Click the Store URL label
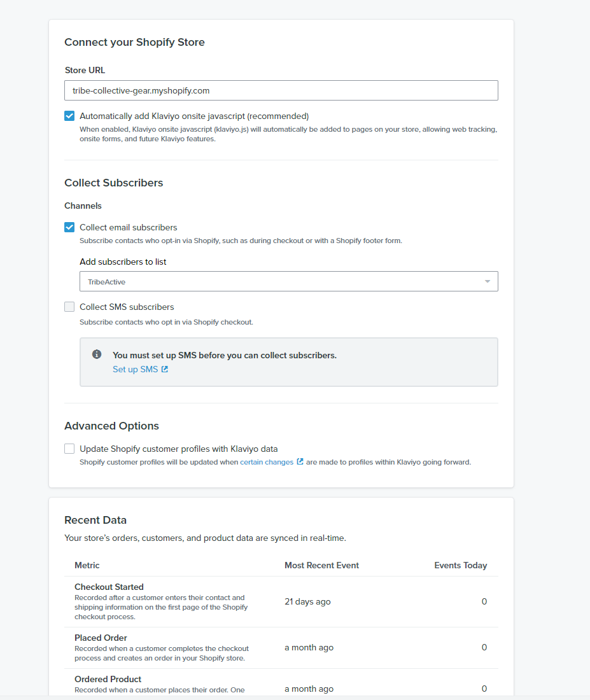This screenshot has height=700, width=590. click(85, 70)
